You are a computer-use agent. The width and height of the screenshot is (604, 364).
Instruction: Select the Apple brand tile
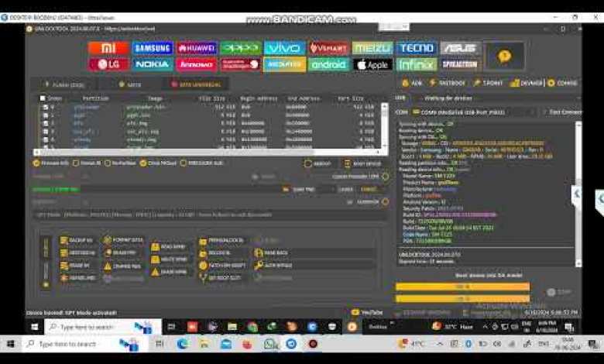pos(372,64)
